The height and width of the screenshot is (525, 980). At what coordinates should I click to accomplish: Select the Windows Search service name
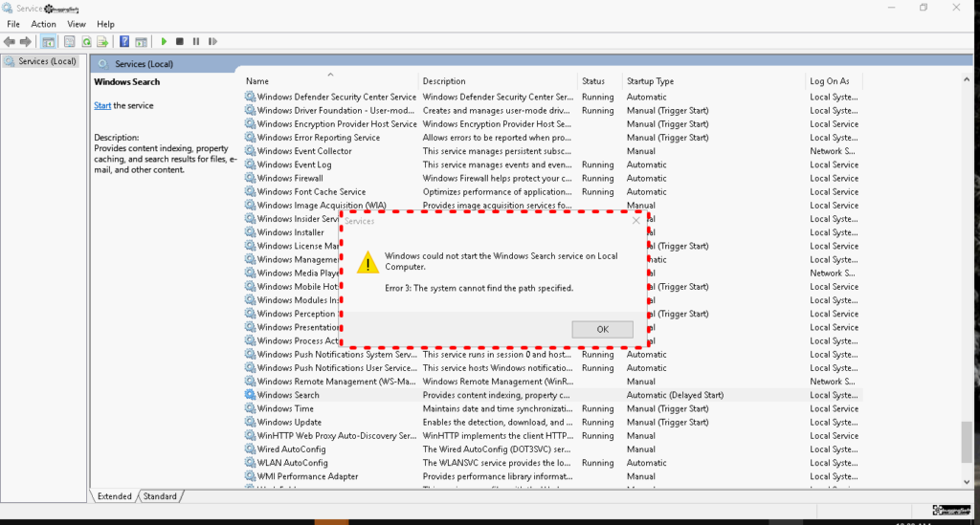point(288,395)
